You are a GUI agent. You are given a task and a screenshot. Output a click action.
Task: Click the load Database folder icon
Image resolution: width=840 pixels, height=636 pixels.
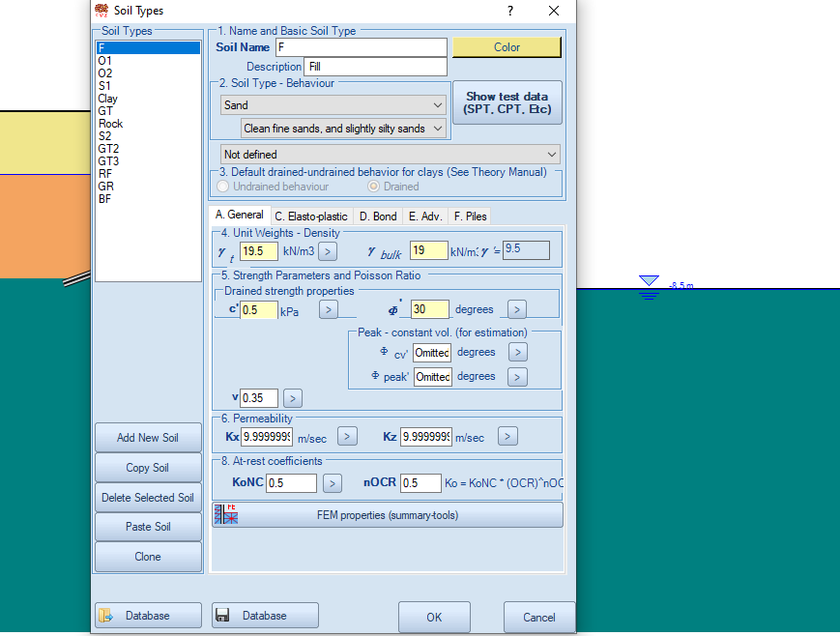pos(106,615)
